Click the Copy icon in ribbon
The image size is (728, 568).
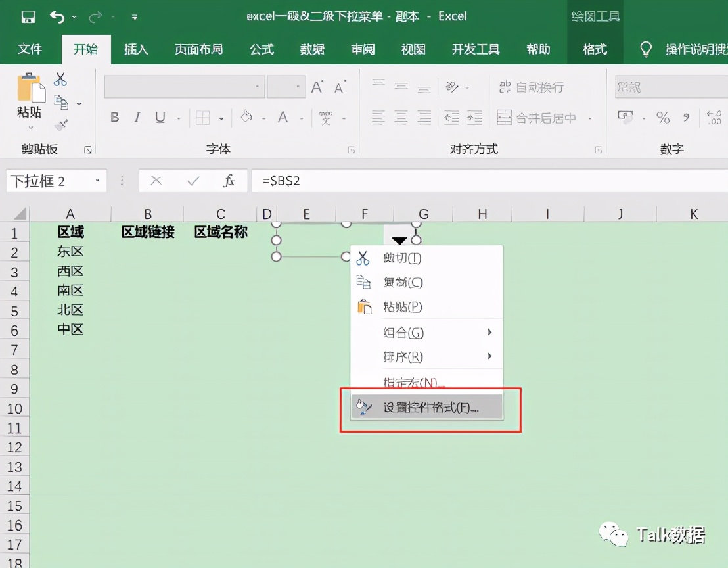pos(61,102)
